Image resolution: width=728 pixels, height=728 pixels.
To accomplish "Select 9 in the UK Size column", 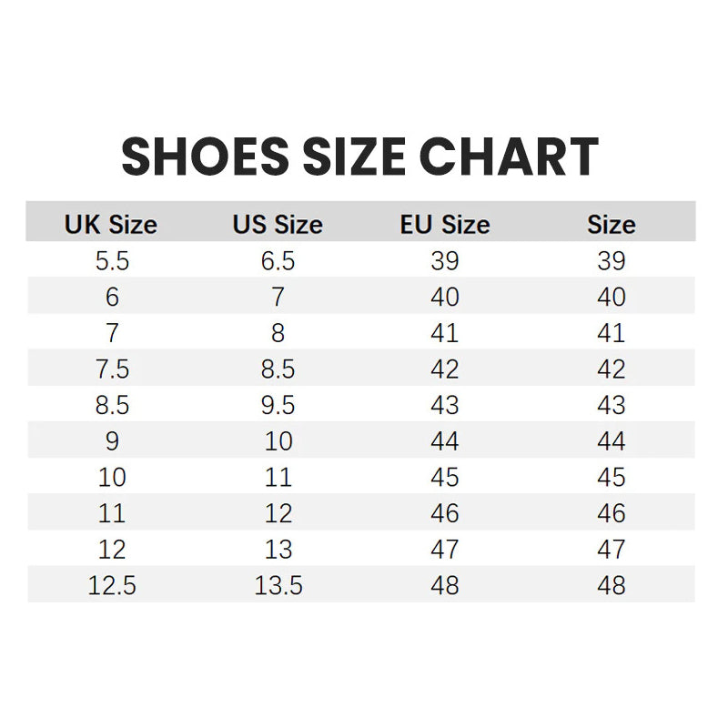I will 112,441.
